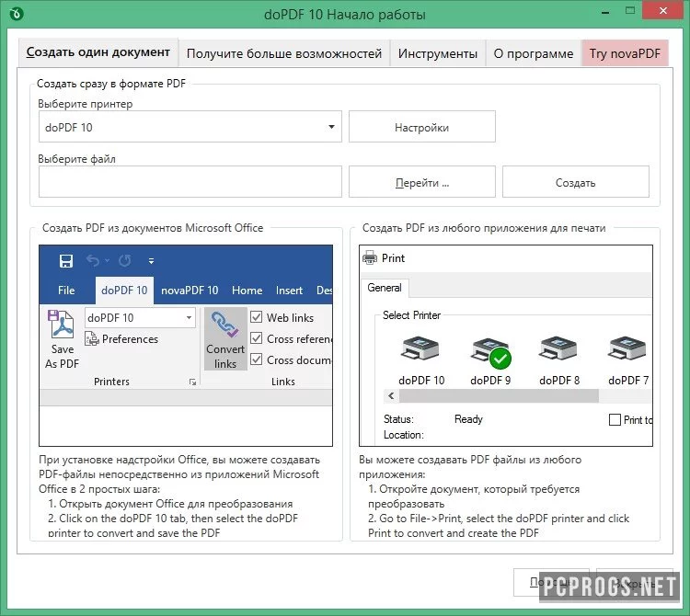Expand the dropdown arrow next to Undo
Viewport: 690px width, 616px height.
coord(107,261)
